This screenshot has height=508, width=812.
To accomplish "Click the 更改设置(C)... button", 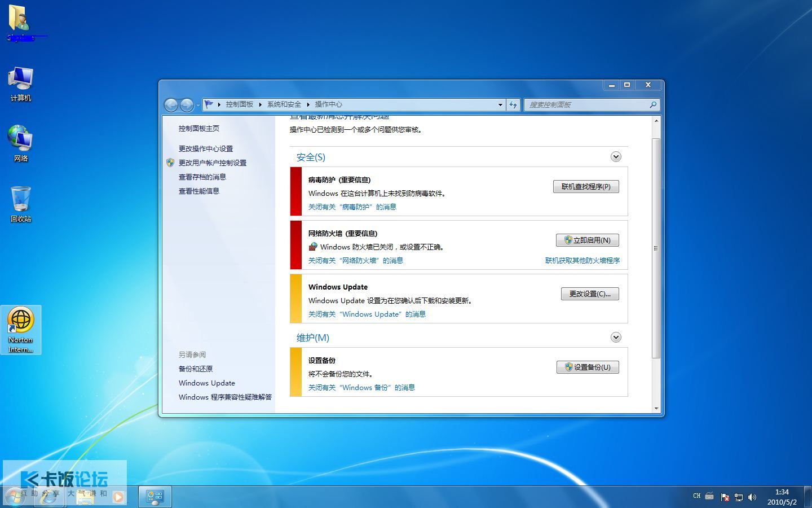I will pos(590,294).
